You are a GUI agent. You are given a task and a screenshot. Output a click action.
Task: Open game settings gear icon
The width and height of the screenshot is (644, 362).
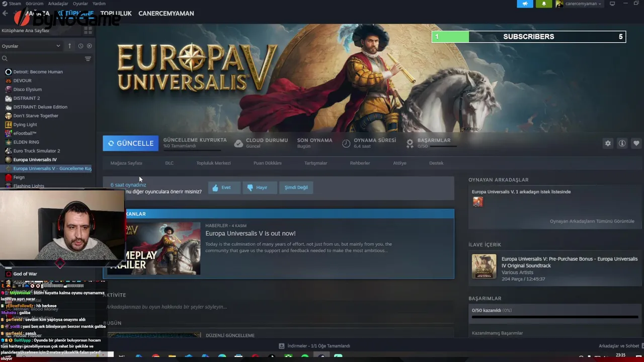pos(608,143)
